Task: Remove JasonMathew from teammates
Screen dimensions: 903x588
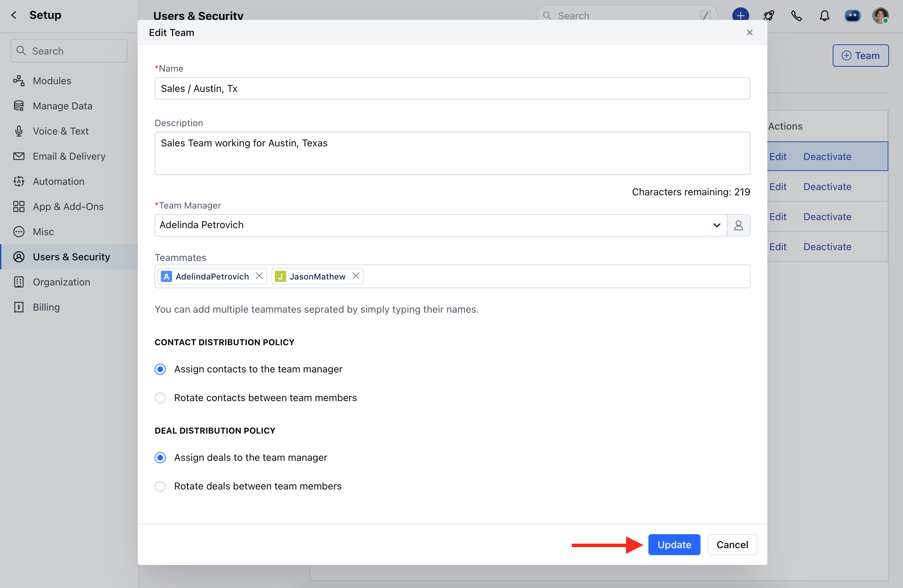Action: (356, 276)
